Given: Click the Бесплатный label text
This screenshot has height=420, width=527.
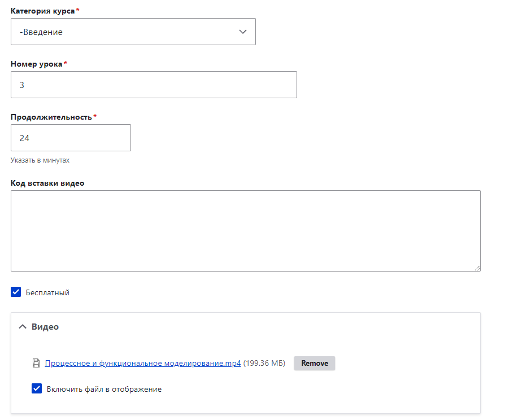Looking at the screenshot, I should [47, 292].
